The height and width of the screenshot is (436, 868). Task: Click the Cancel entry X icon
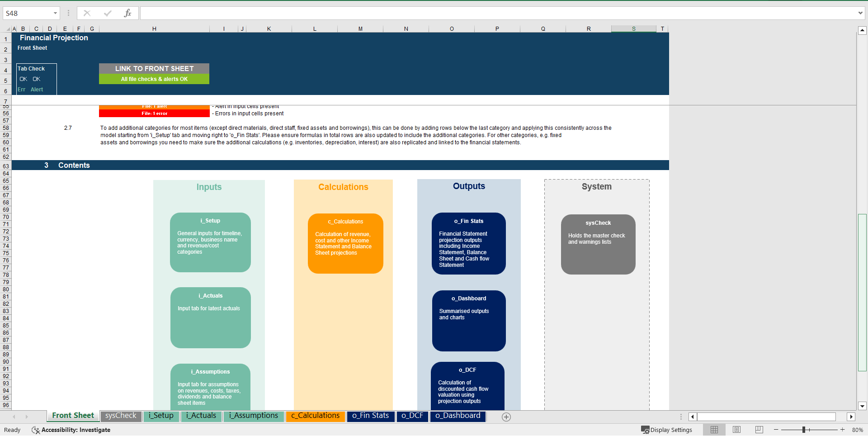click(87, 13)
